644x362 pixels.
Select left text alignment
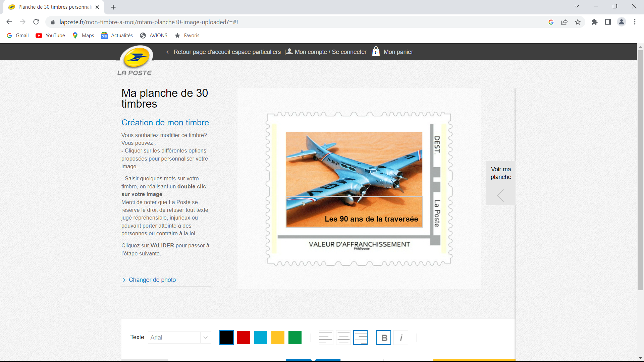click(x=325, y=338)
